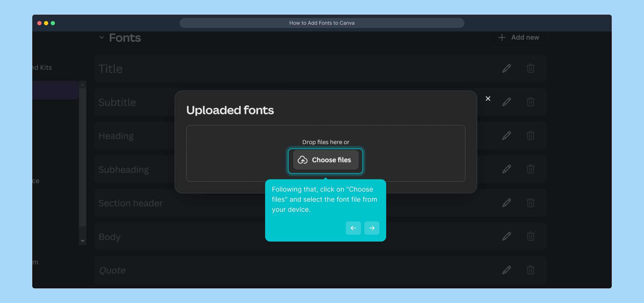The width and height of the screenshot is (644, 303).
Task: Edit the Title font style with pencil icon
Action: coord(506,68)
